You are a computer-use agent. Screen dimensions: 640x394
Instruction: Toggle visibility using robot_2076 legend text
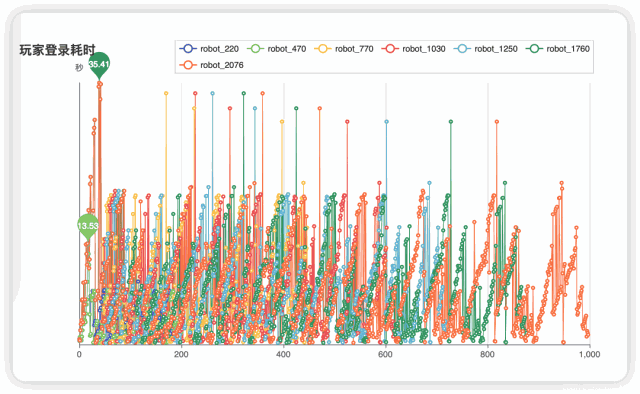[222, 65]
